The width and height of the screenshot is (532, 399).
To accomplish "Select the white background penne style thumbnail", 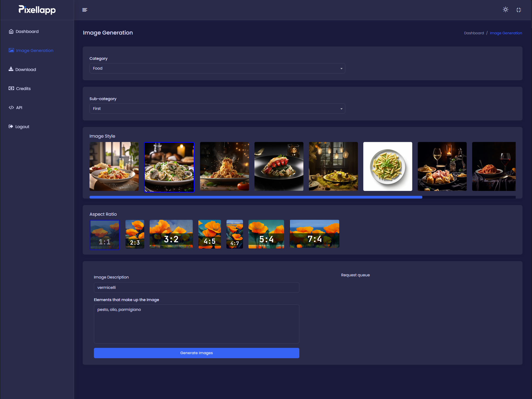I will 388,166.
